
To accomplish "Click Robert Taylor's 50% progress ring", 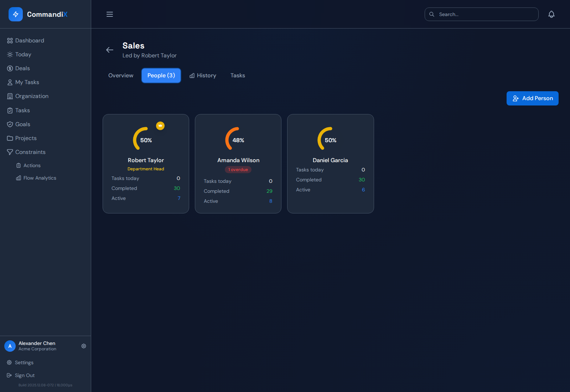I will coord(146,140).
